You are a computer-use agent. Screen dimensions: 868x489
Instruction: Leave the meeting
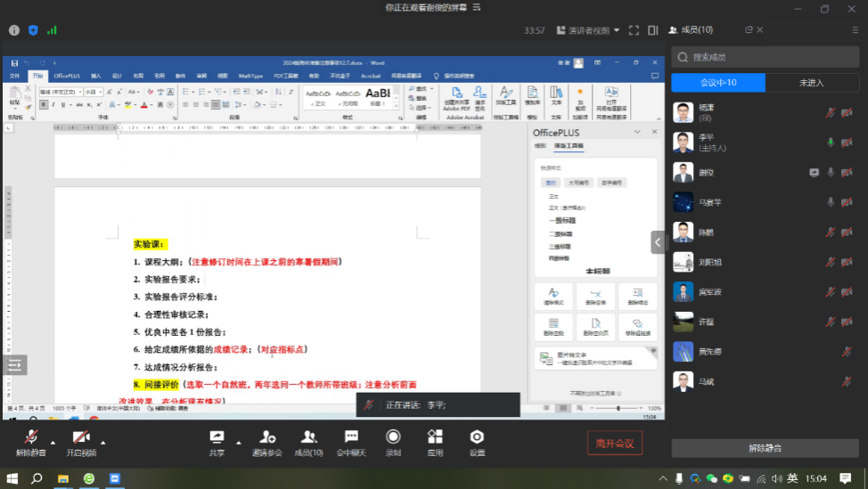pos(614,443)
